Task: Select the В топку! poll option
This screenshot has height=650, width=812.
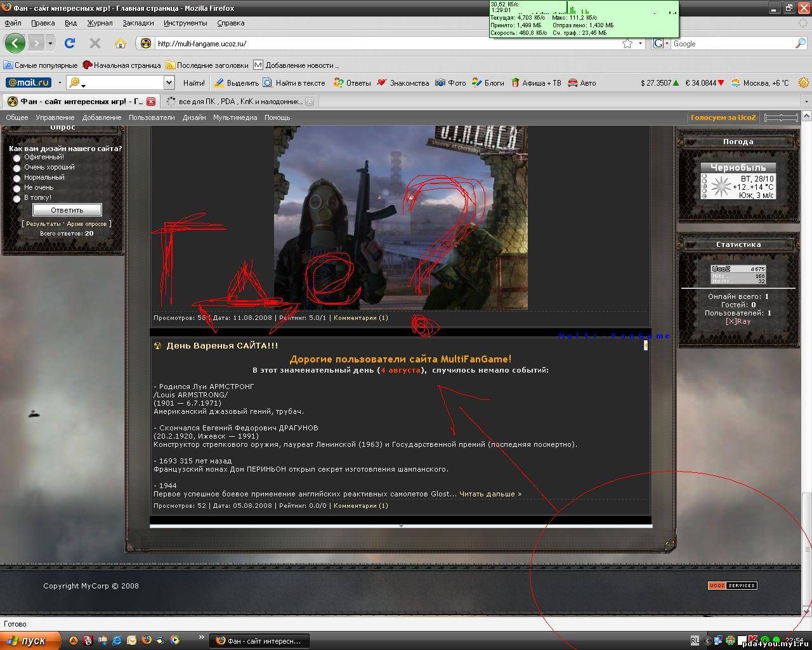Action: [17, 198]
